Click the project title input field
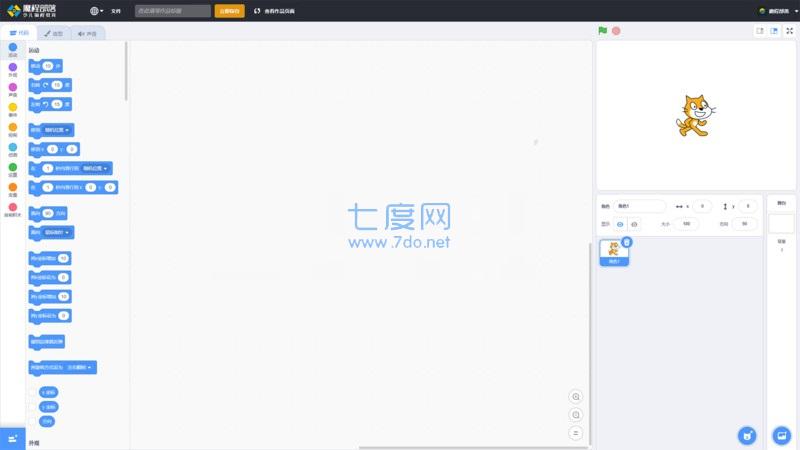 (172, 11)
